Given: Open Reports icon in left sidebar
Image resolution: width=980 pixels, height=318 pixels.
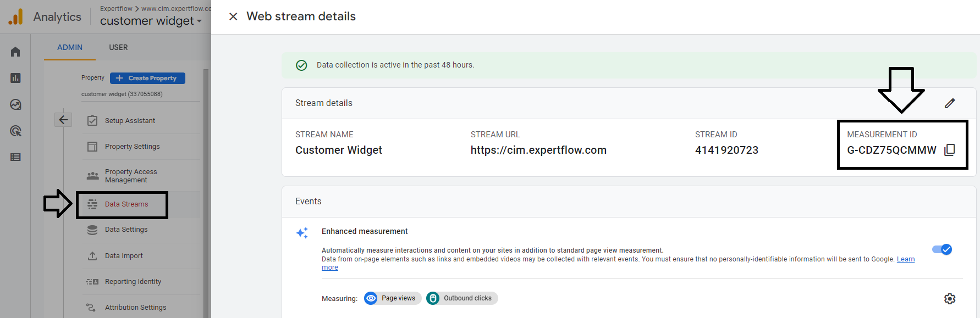Looking at the screenshot, I should click(x=15, y=78).
